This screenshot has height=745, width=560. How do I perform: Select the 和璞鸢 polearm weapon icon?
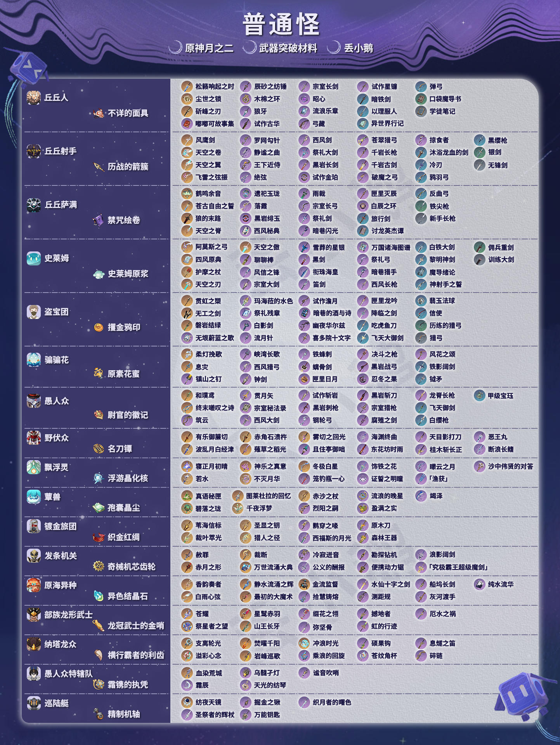[x=187, y=395]
